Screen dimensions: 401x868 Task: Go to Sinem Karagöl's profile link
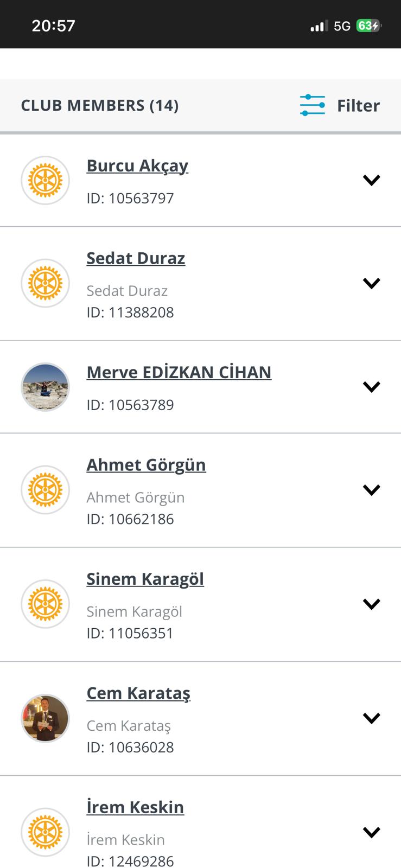145,579
